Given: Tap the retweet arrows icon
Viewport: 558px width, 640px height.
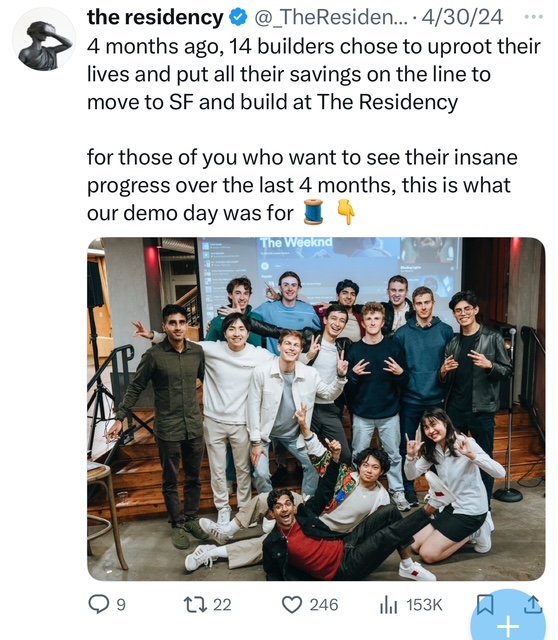Looking at the screenshot, I should [193, 604].
